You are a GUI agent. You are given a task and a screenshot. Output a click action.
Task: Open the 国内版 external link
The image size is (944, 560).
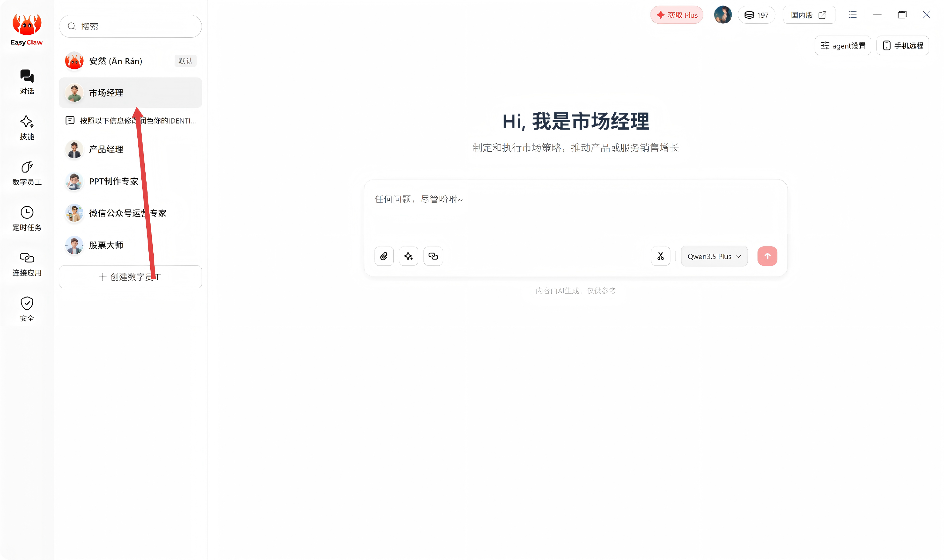click(809, 15)
